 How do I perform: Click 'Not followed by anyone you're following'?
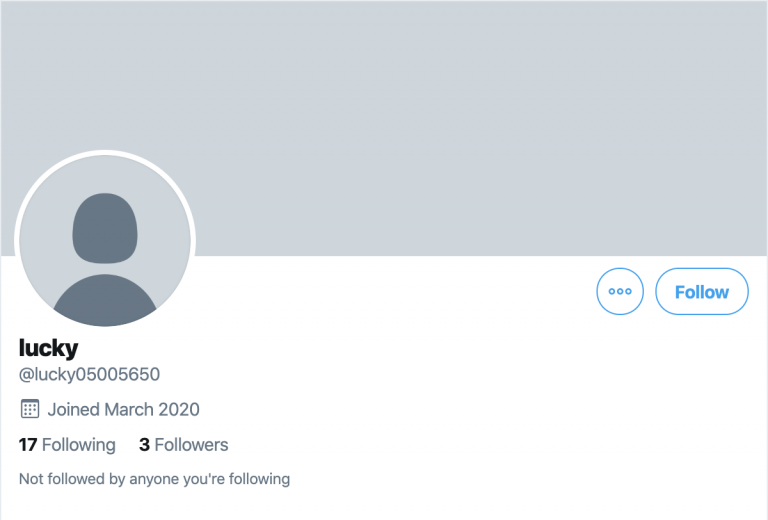coord(154,479)
